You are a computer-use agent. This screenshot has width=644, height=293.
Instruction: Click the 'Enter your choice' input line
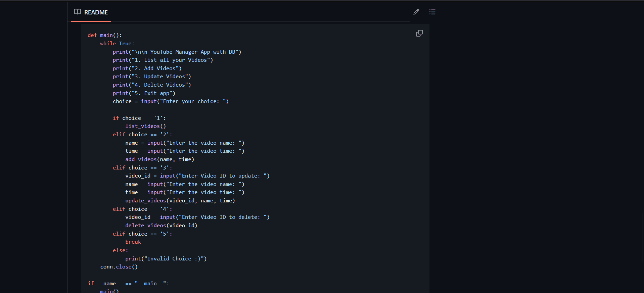[x=171, y=101]
